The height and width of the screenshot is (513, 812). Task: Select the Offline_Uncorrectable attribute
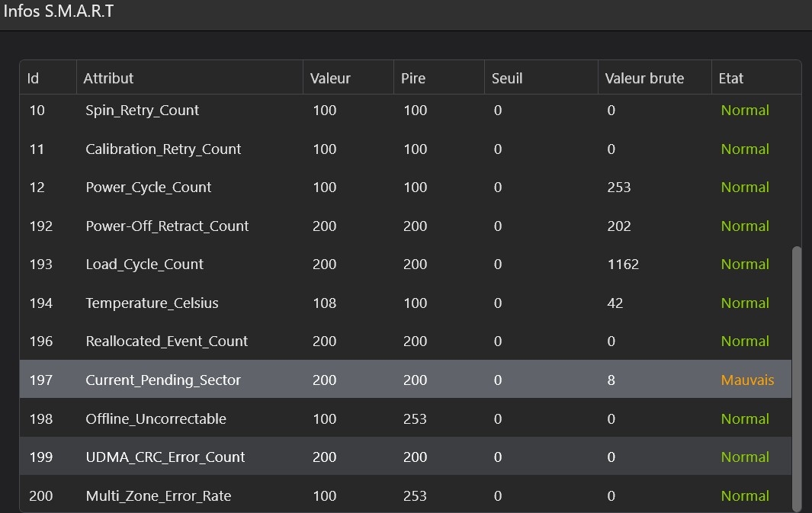point(156,418)
